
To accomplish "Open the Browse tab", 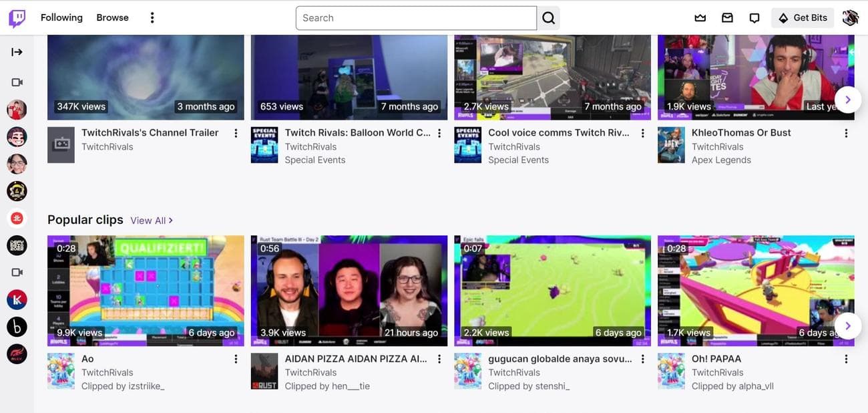I will click(112, 18).
